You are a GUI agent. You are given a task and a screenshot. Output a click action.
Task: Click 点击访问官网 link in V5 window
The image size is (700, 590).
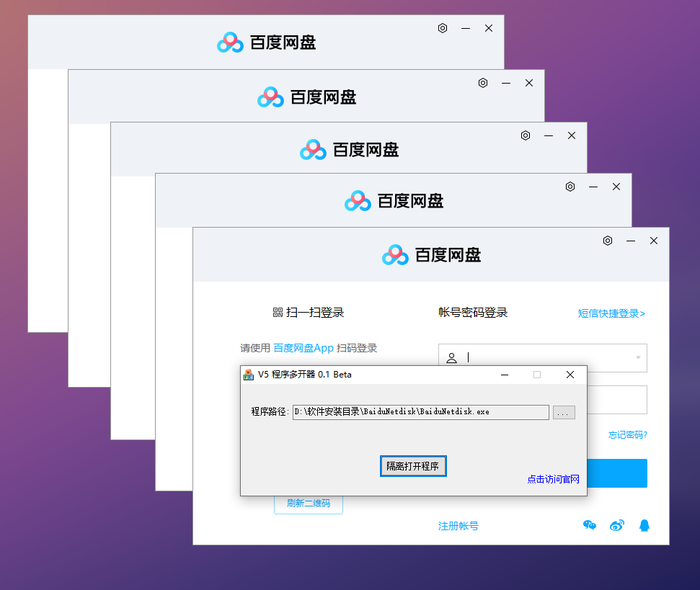(x=553, y=479)
